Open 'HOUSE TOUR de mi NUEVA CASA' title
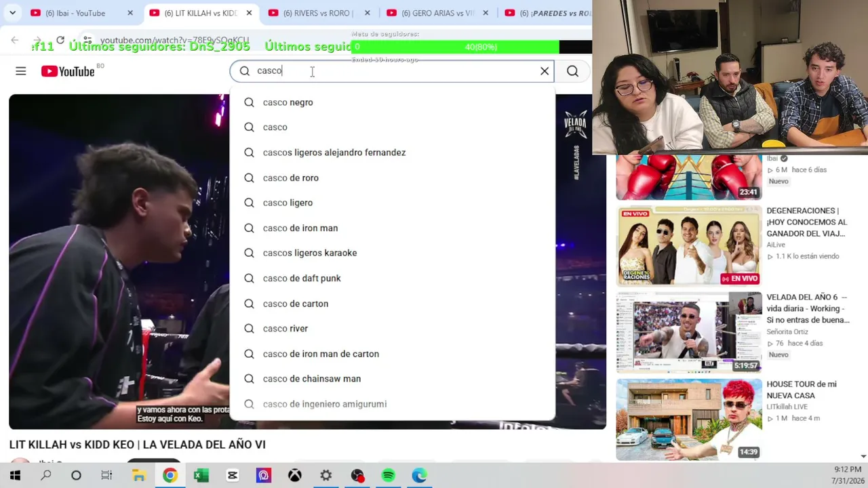This screenshot has height=488, width=868. (x=802, y=390)
